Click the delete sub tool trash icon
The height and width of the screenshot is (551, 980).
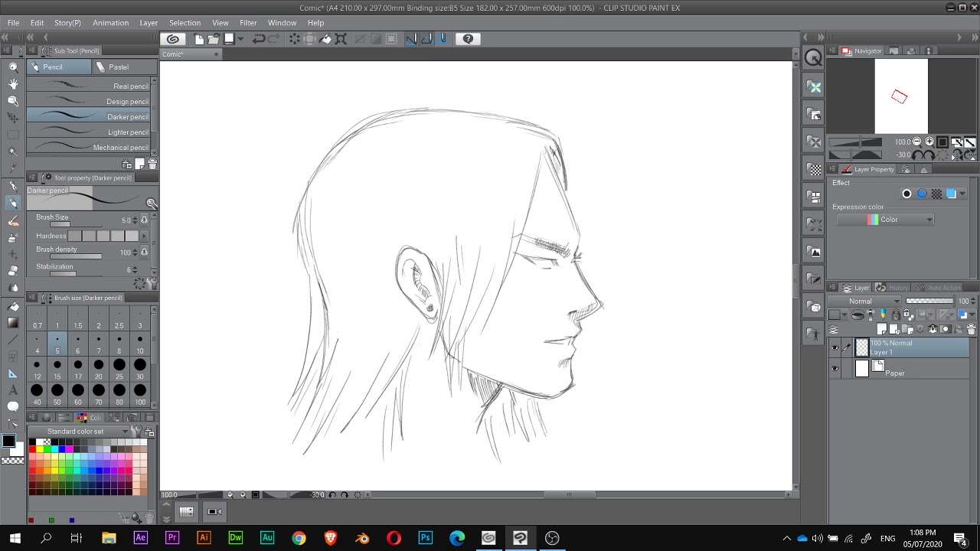point(152,164)
